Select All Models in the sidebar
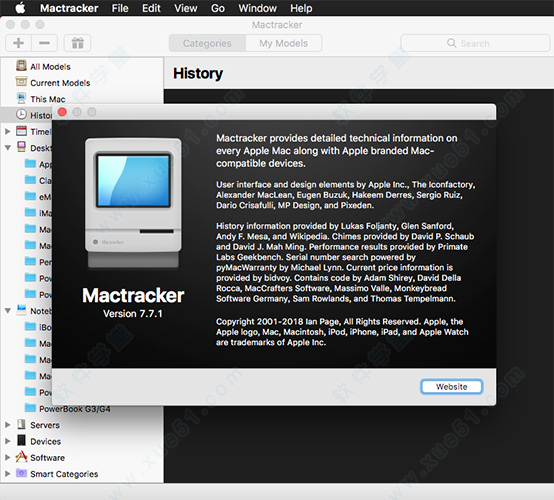554x500 pixels. pos(50,66)
